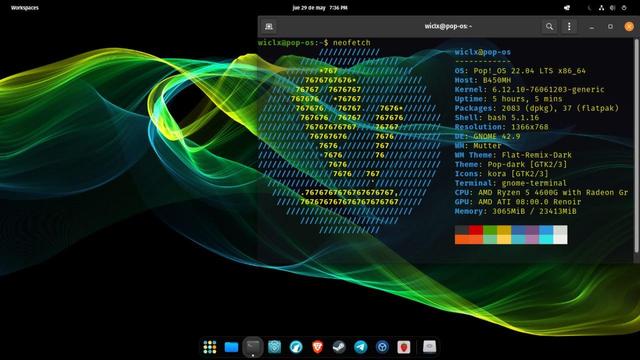
Task: Click the Shell: bash 5.1.16 line
Action: [x=497, y=118]
